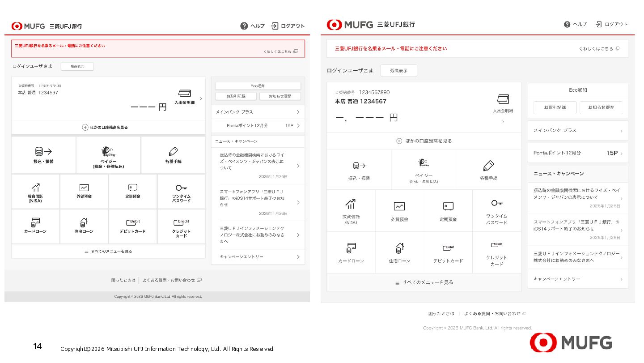Expand すべてのメニューを見る in right-hand screen

click(424, 282)
